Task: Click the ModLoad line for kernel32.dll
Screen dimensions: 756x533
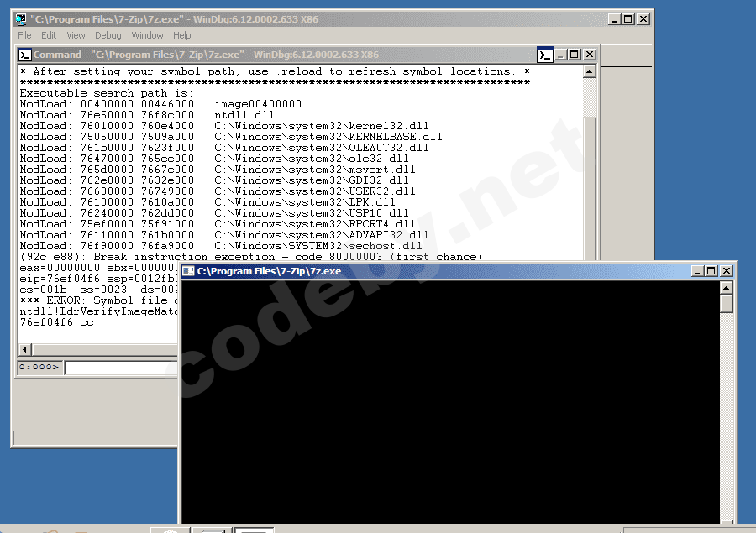Action: point(223,126)
